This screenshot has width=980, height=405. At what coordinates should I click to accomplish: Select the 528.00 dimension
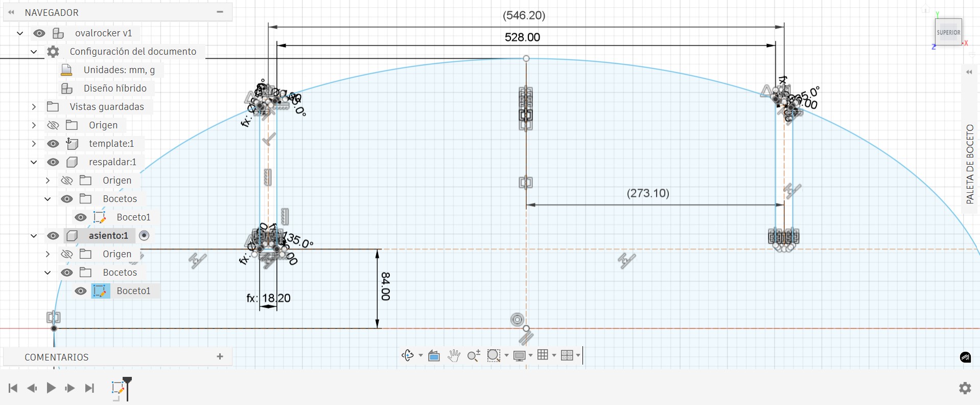click(x=522, y=37)
